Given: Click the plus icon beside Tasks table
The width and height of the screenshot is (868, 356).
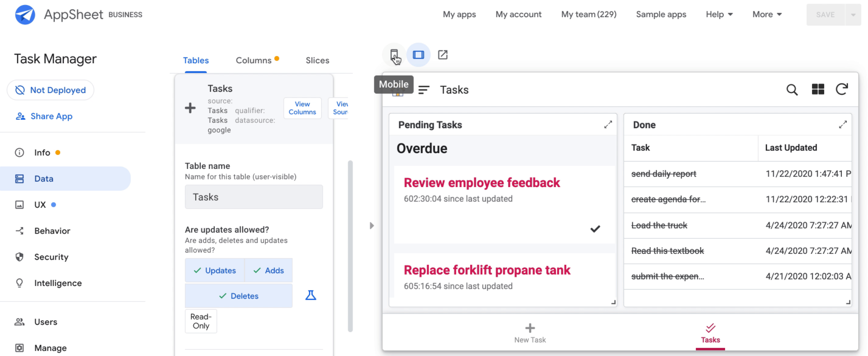Looking at the screenshot, I should 190,108.
